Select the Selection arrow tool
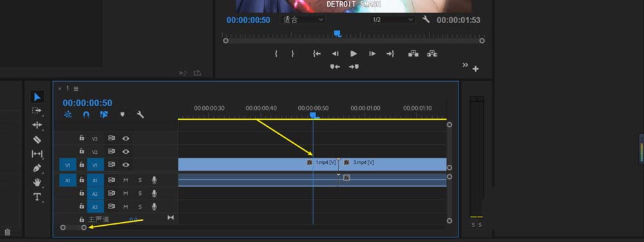The width and height of the screenshot is (644, 242). coord(37,97)
